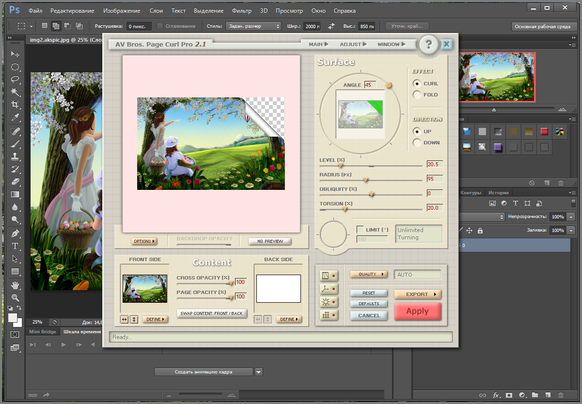Click the OPTIONS button under preview
582x404 pixels.
click(x=144, y=241)
